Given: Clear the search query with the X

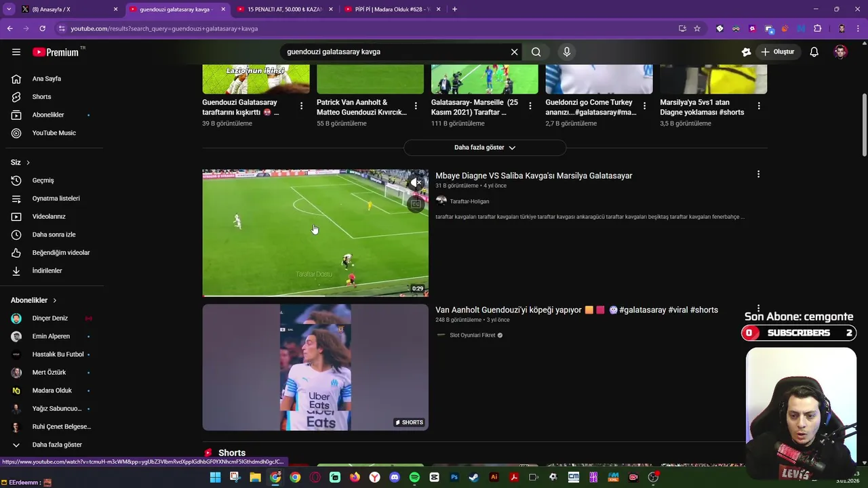Looking at the screenshot, I should tap(514, 52).
